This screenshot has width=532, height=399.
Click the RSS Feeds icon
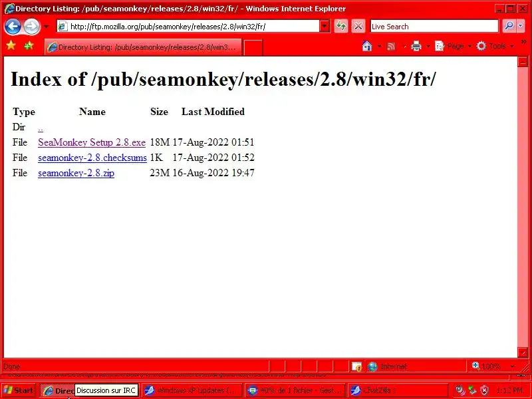391,46
